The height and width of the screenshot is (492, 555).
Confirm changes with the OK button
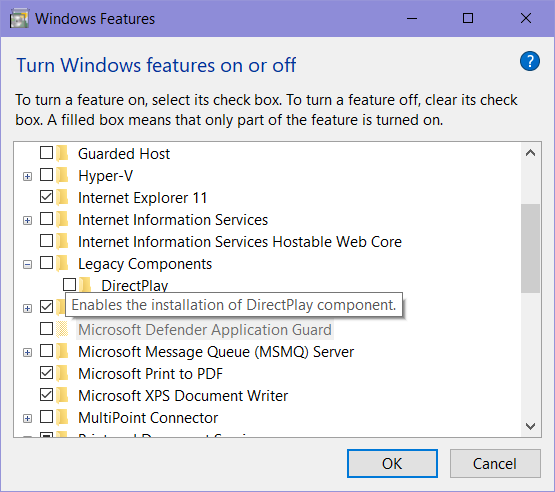coord(392,464)
